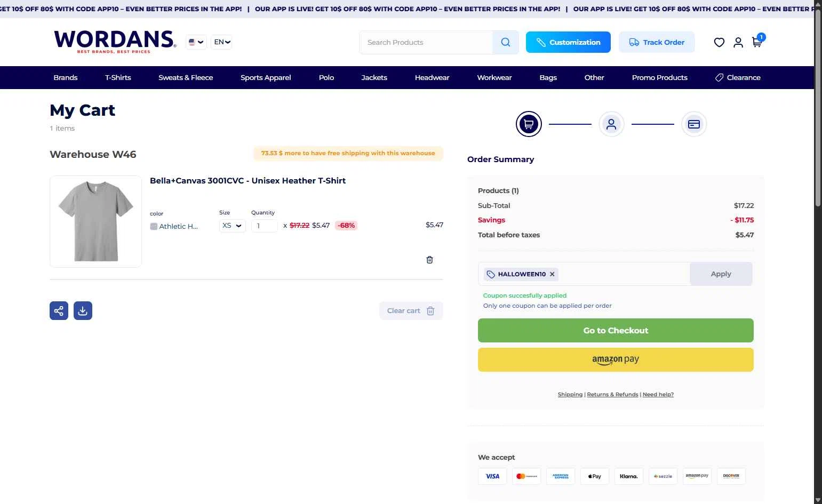This screenshot has width=822, height=504.
Task: Focus the Search Products field
Action: [426, 42]
